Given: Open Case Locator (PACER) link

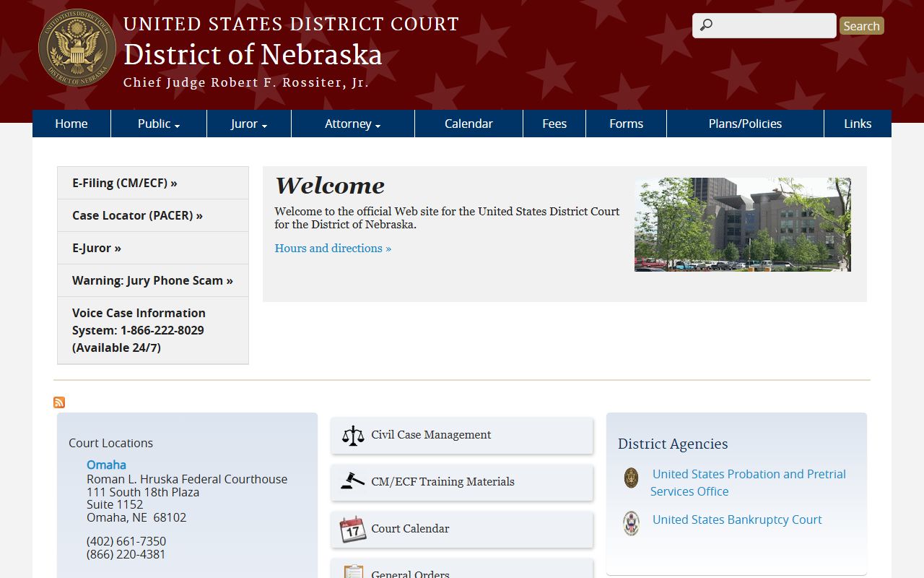Looking at the screenshot, I should coord(153,215).
